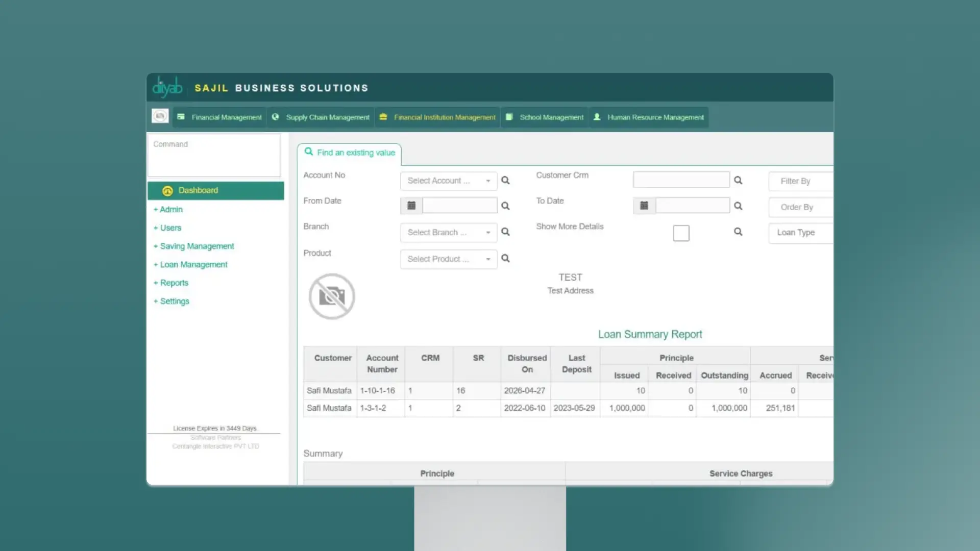Click the School Management book icon

click(x=509, y=117)
